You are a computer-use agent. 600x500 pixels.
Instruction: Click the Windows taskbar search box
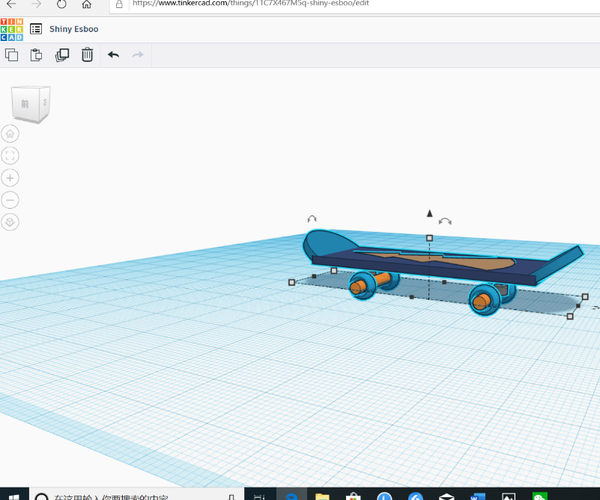[x=136, y=496]
